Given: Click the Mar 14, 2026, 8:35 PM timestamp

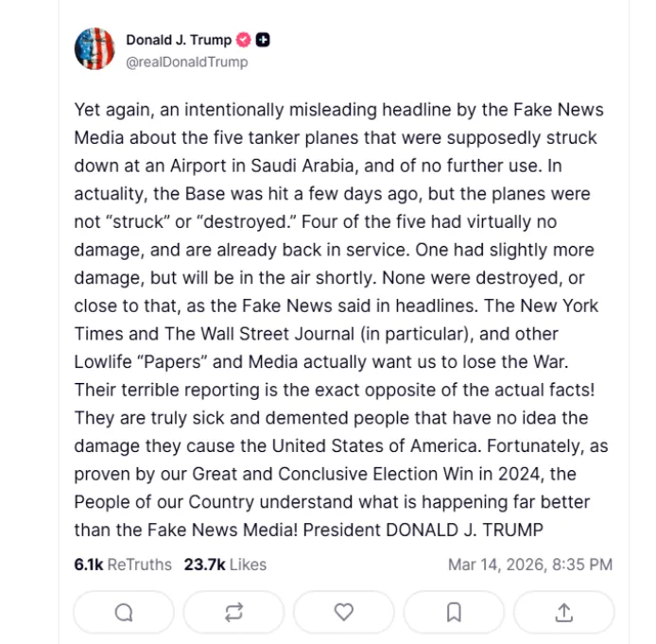Looking at the screenshot, I should point(529,565).
